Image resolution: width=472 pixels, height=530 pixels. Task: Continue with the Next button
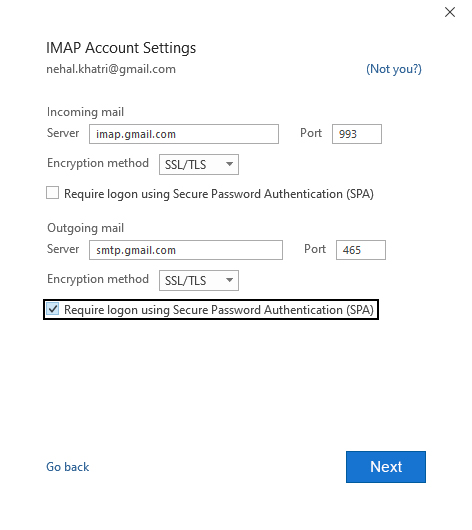point(386,467)
